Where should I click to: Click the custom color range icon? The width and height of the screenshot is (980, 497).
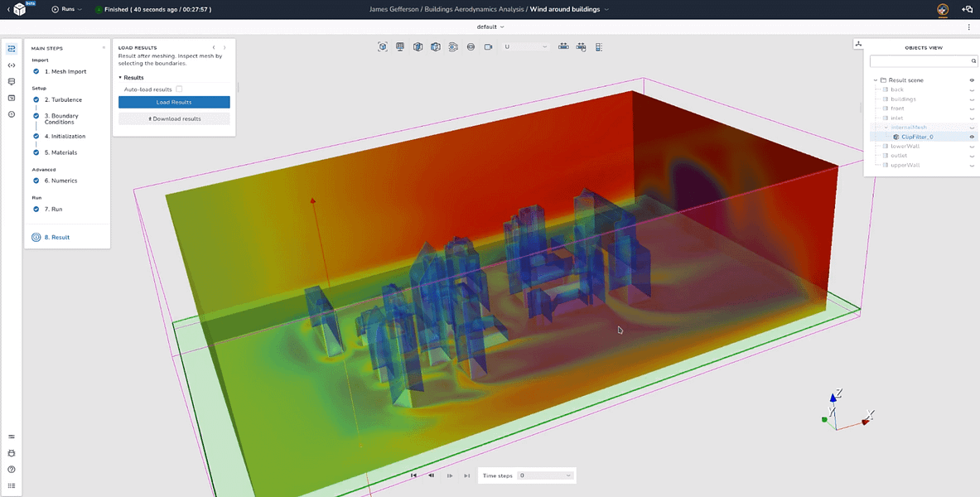coord(582,47)
